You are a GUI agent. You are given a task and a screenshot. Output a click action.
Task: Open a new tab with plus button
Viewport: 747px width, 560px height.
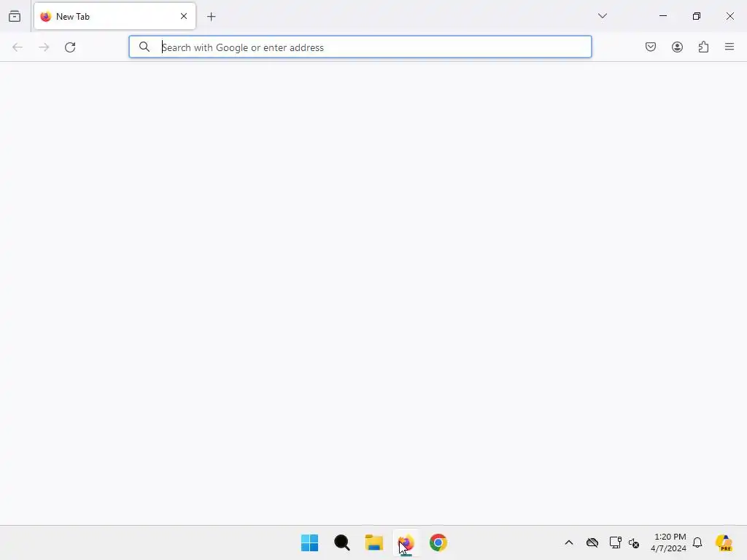click(x=212, y=17)
